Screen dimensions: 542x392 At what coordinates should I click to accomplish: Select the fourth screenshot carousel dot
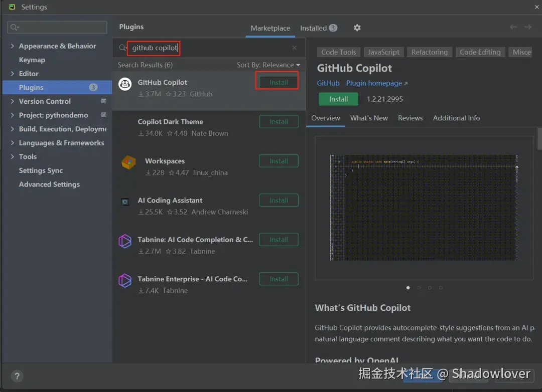(x=441, y=287)
